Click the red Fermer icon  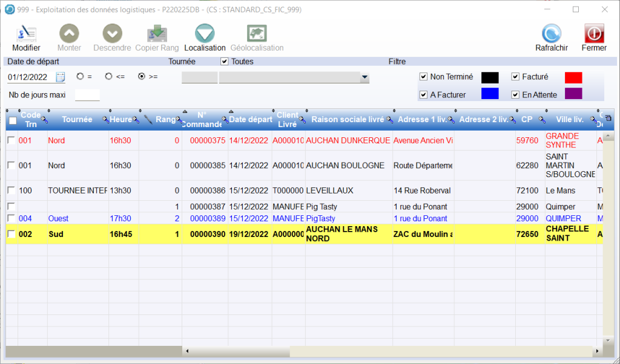(593, 34)
